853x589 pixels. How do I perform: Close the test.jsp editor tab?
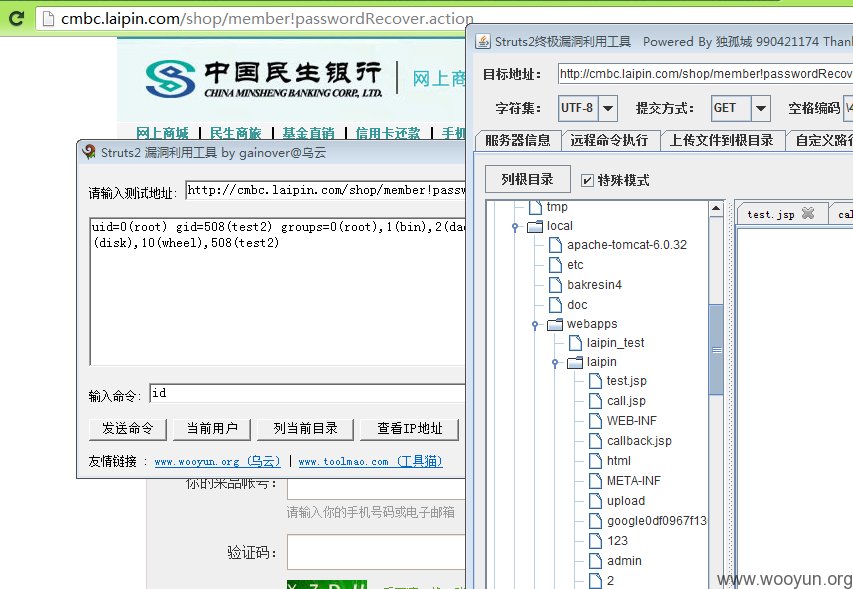(x=808, y=213)
